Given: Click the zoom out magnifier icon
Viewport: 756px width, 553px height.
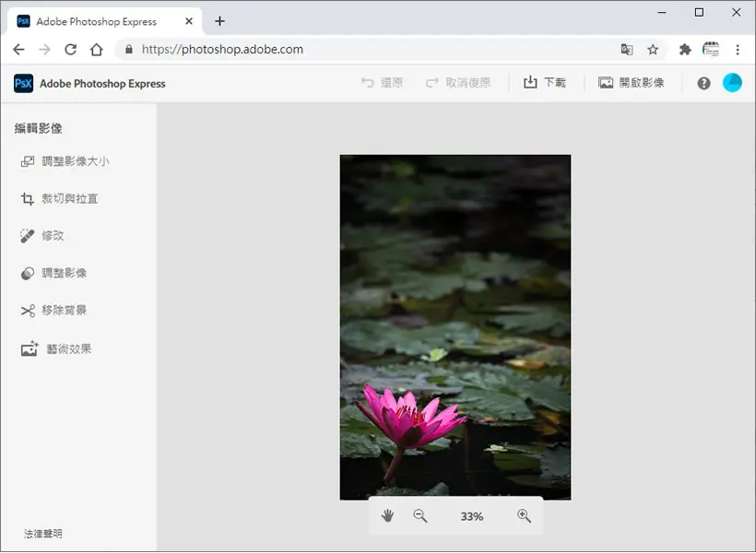Looking at the screenshot, I should [x=420, y=516].
